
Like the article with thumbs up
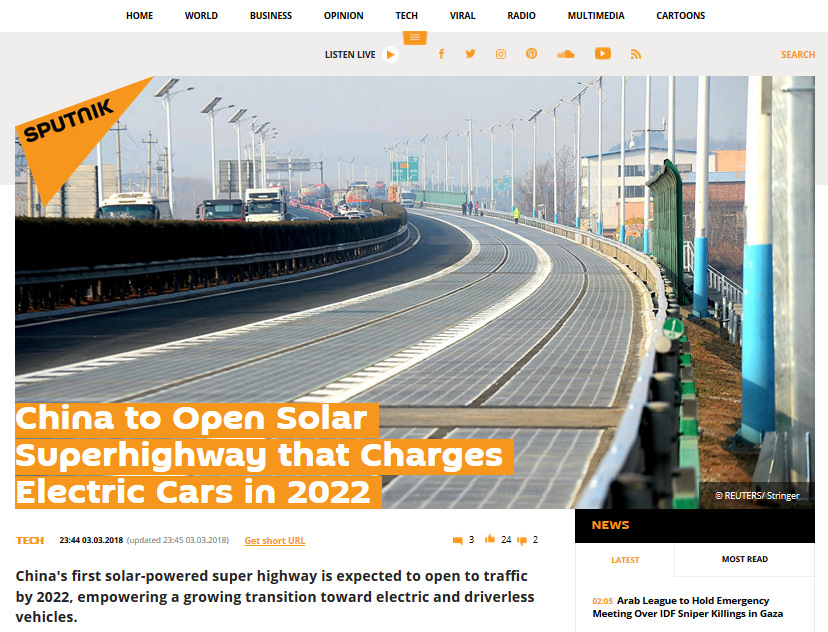click(x=490, y=539)
